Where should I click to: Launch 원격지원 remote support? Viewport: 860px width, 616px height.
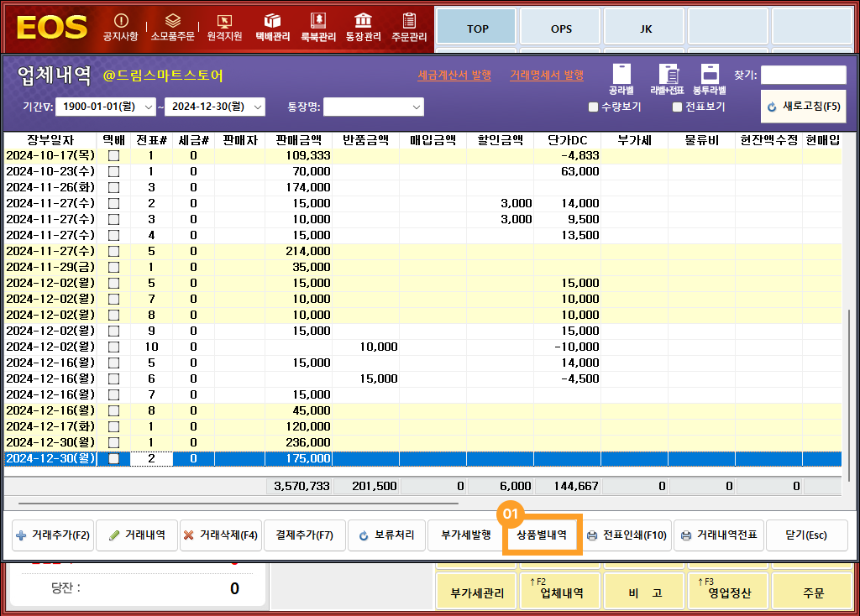224,28
